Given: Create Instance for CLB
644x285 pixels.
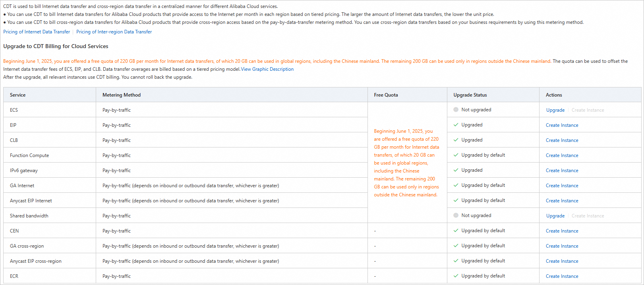Looking at the screenshot, I should tap(562, 140).
